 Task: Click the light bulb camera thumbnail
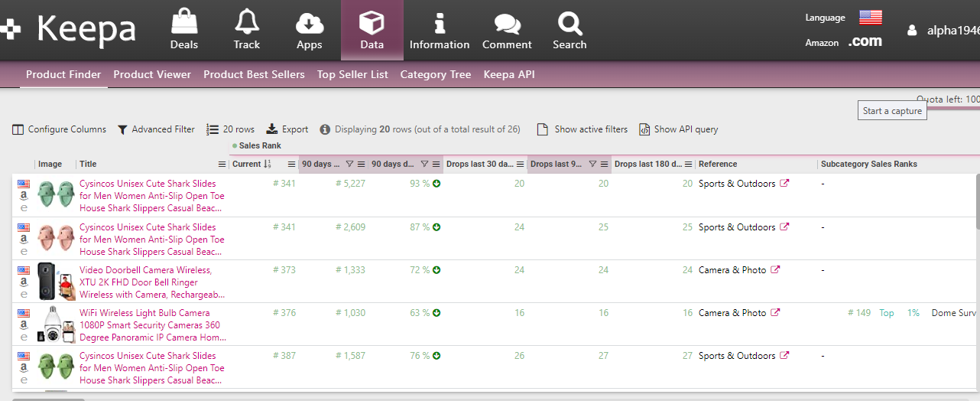coord(55,324)
